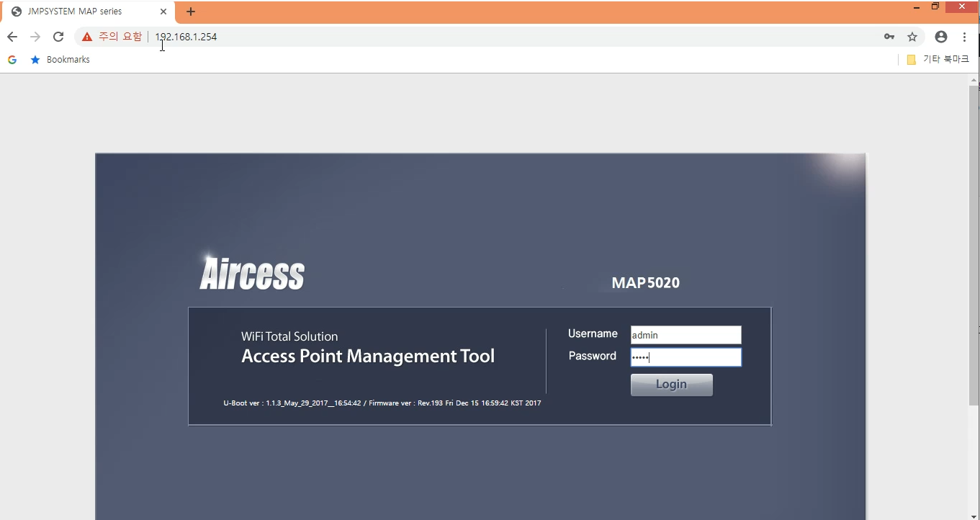Open saved passwords key icon
This screenshot has height=520, width=980.
click(889, 37)
